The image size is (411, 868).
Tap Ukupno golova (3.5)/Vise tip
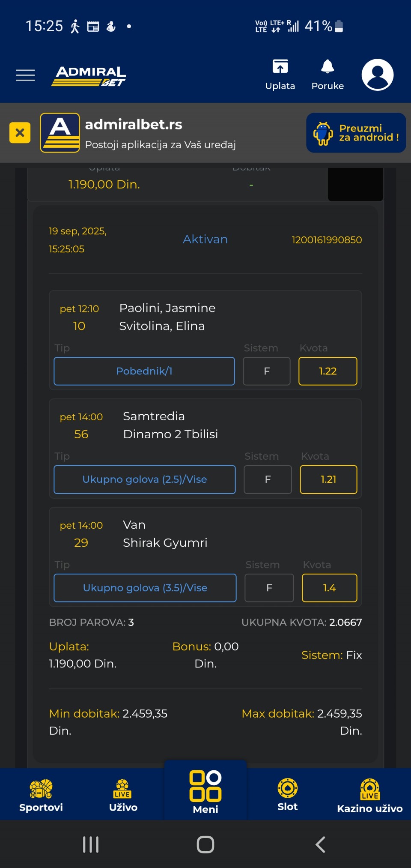point(145,588)
